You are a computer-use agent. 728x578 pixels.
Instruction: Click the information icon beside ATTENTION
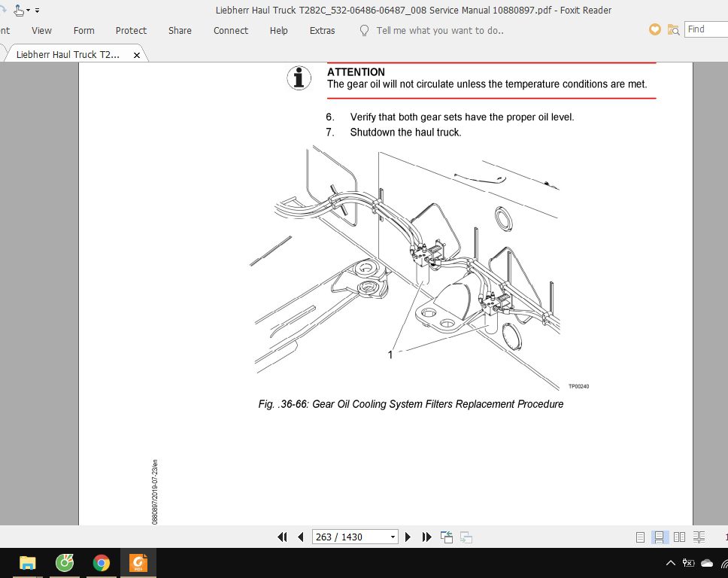[299, 78]
